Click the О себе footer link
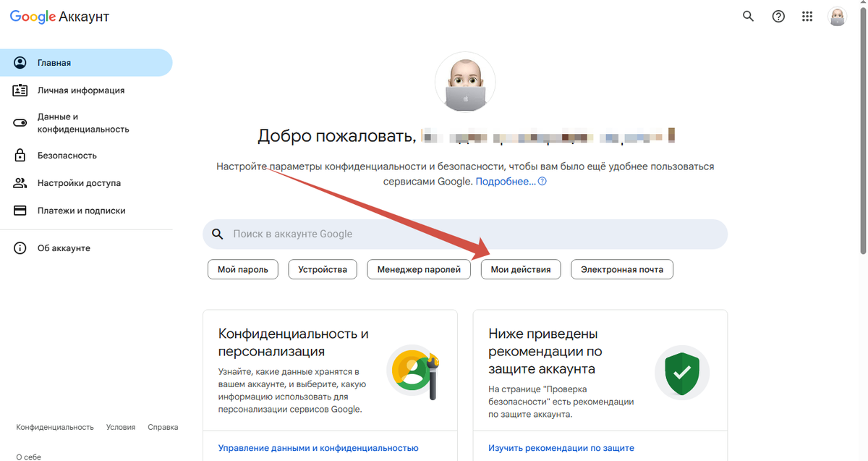Viewport: 868px width, 461px height. coord(28,457)
